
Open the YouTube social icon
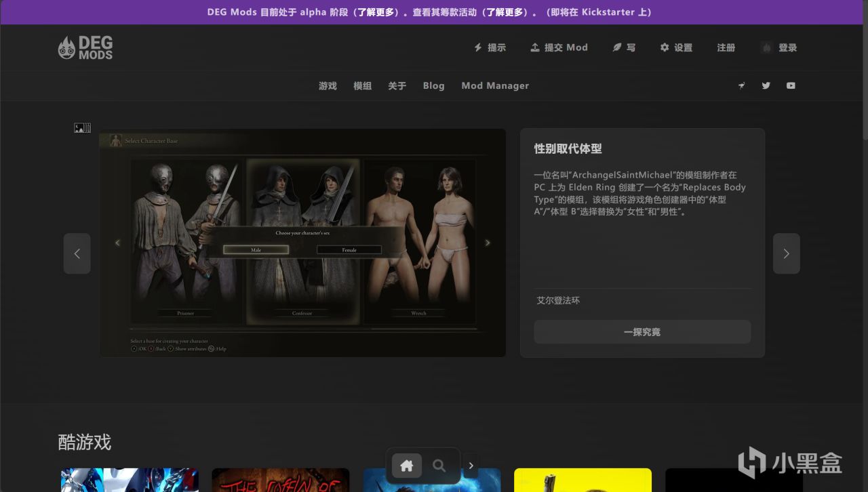791,85
